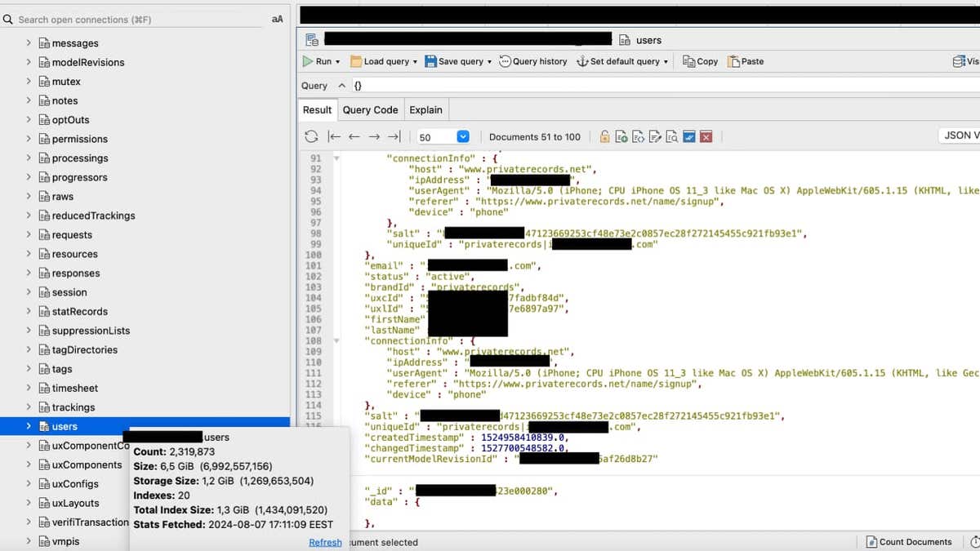This screenshot has height=551, width=980.
Task: Collapse the Query bar caret
Action: point(341,86)
